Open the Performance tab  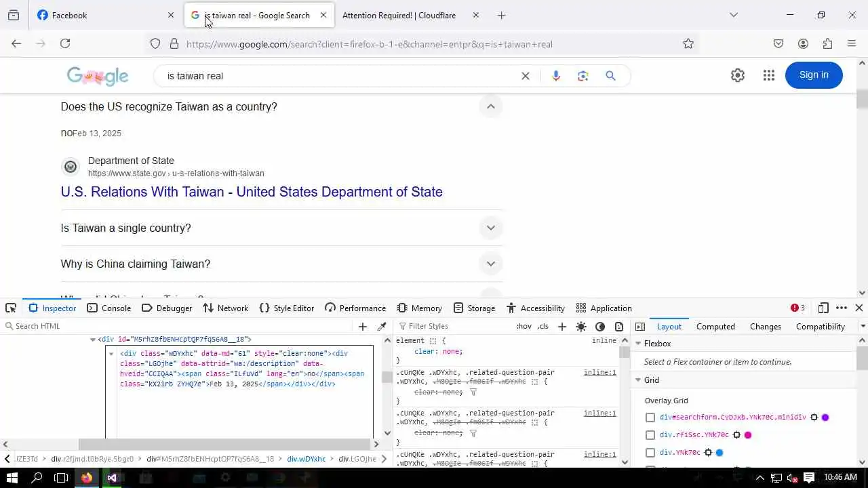click(x=355, y=308)
